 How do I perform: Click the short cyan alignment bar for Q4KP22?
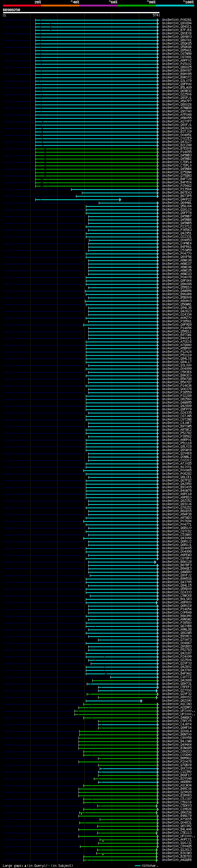point(78,200)
